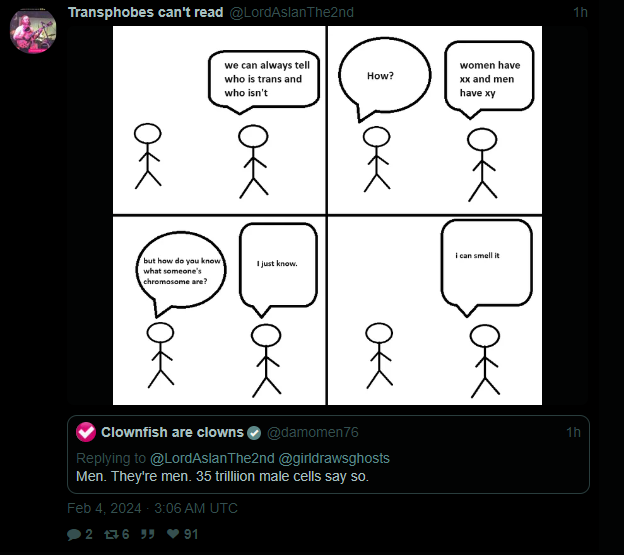Click the @girldrawsghosts mention

tap(334, 458)
